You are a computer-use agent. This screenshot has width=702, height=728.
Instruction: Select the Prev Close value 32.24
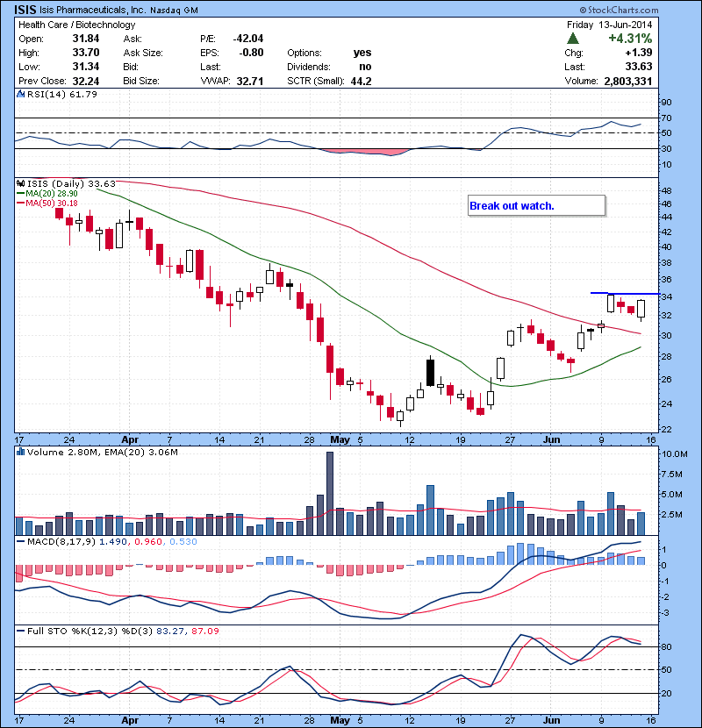[x=86, y=82]
